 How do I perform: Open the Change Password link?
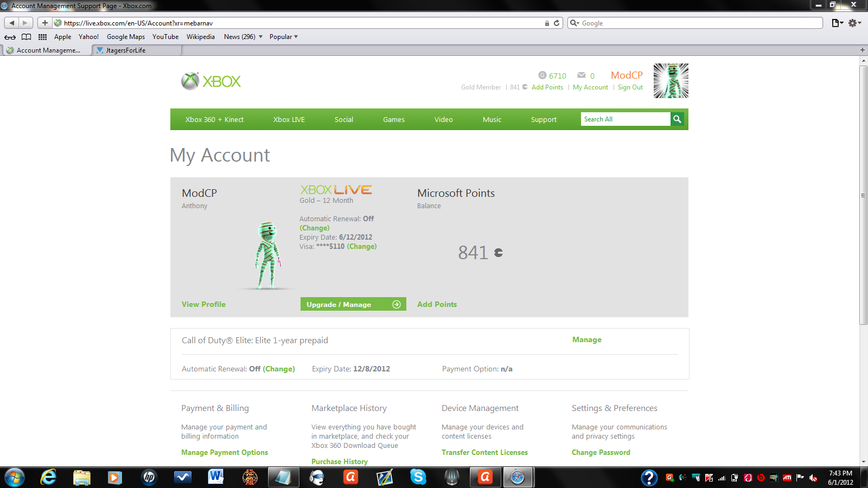click(601, 452)
